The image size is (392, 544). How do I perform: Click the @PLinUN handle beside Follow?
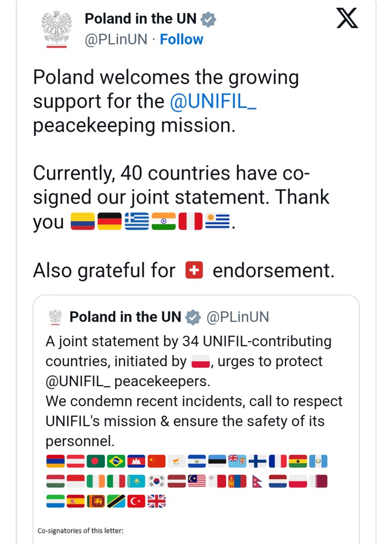(116, 40)
